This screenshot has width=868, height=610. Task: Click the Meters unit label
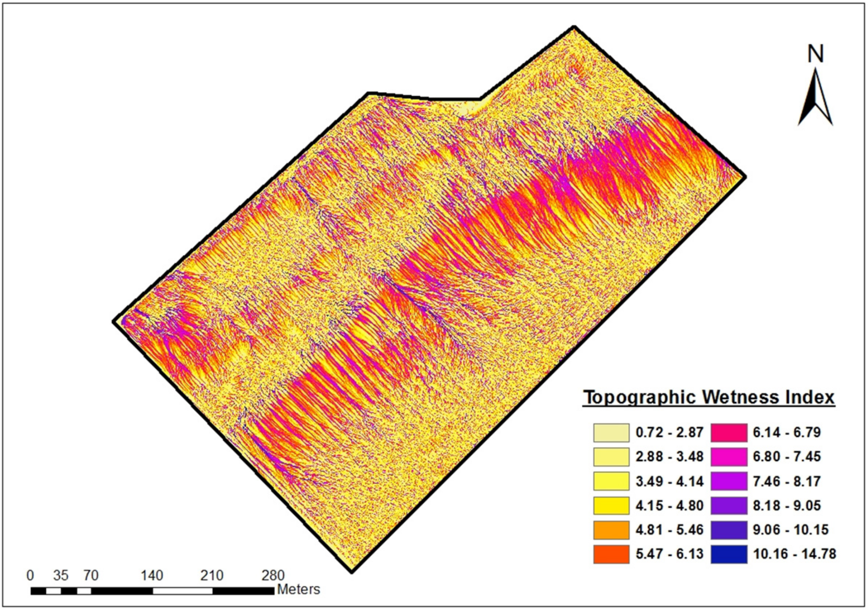coord(299,589)
